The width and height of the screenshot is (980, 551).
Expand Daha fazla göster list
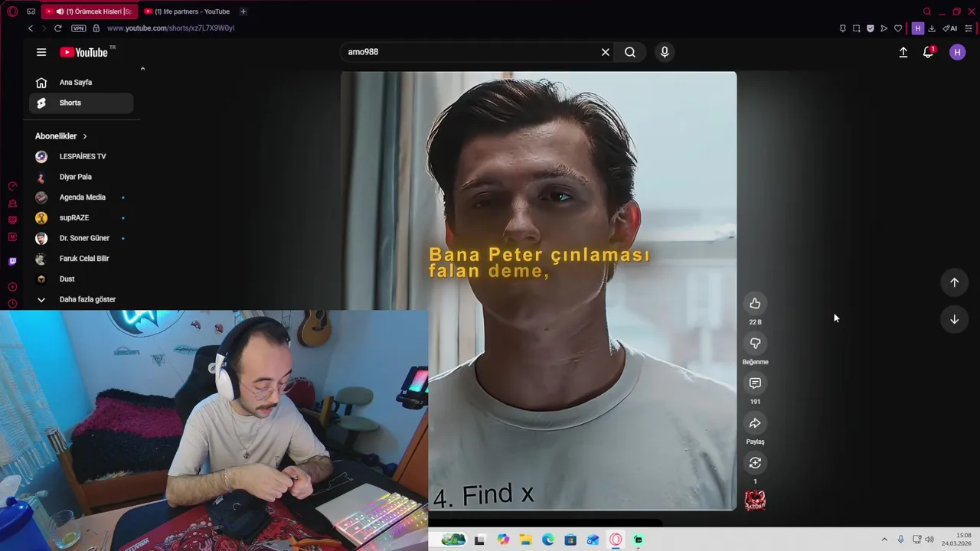(x=81, y=299)
